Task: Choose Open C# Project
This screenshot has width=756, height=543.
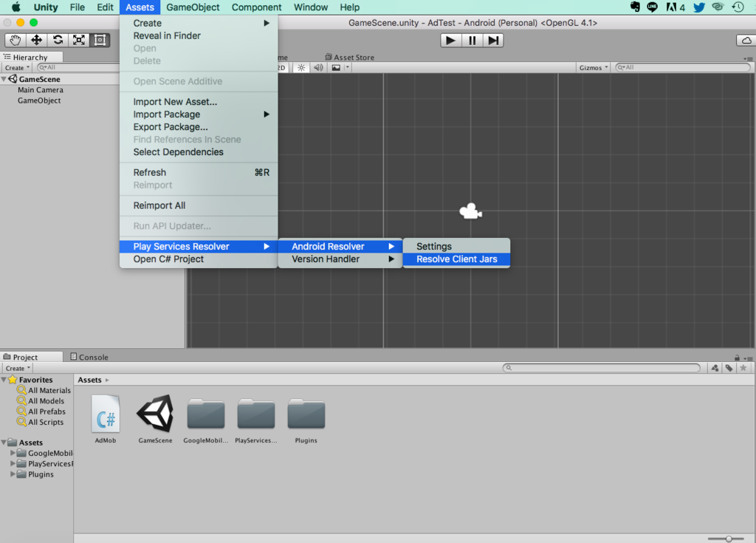Action: (199, 259)
